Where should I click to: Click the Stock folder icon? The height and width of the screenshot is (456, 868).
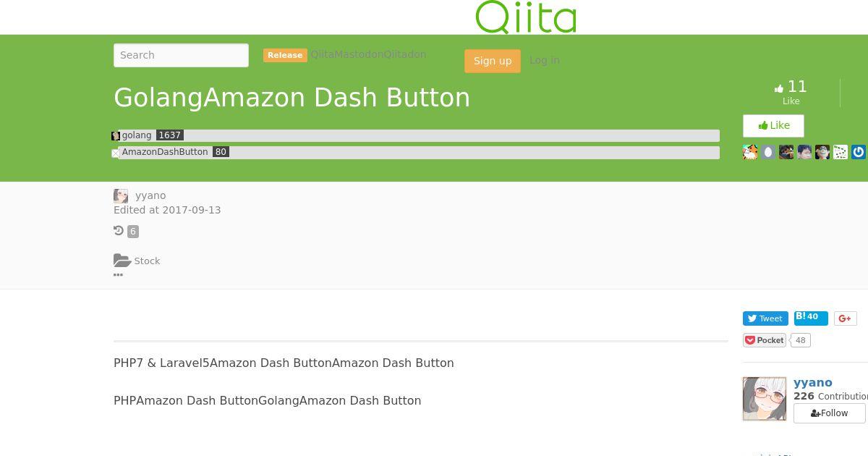coord(122,261)
